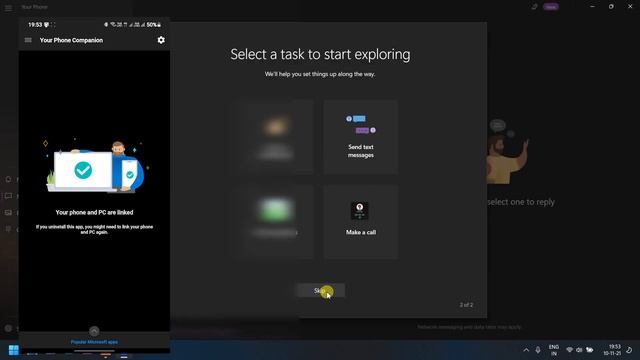Click the purple badge in title bar
The image size is (640, 360).
coord(551,7)
